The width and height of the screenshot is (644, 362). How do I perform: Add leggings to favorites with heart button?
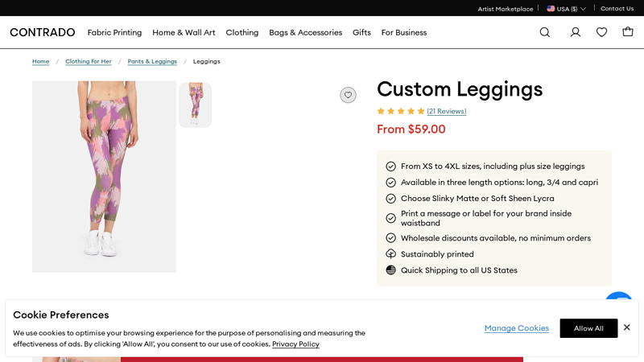(348, 95)
